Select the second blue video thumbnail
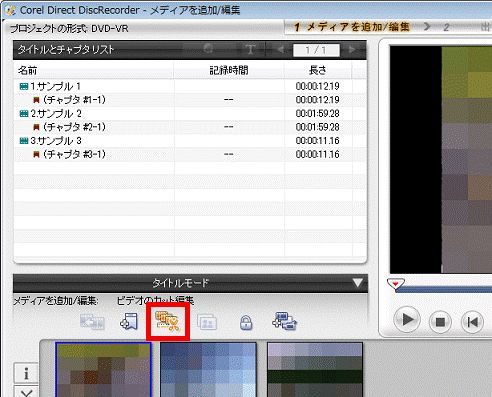492x397 pixels. pos(209,370)
